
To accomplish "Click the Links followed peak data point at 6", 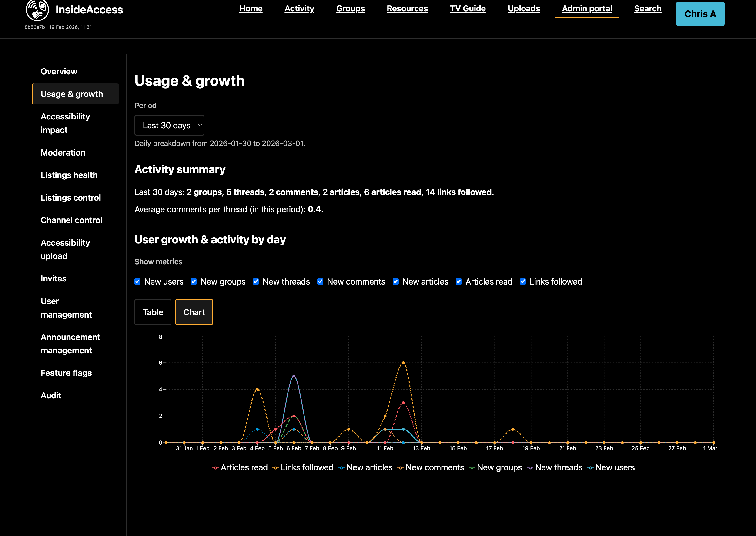I will click(x=403, y=363).
